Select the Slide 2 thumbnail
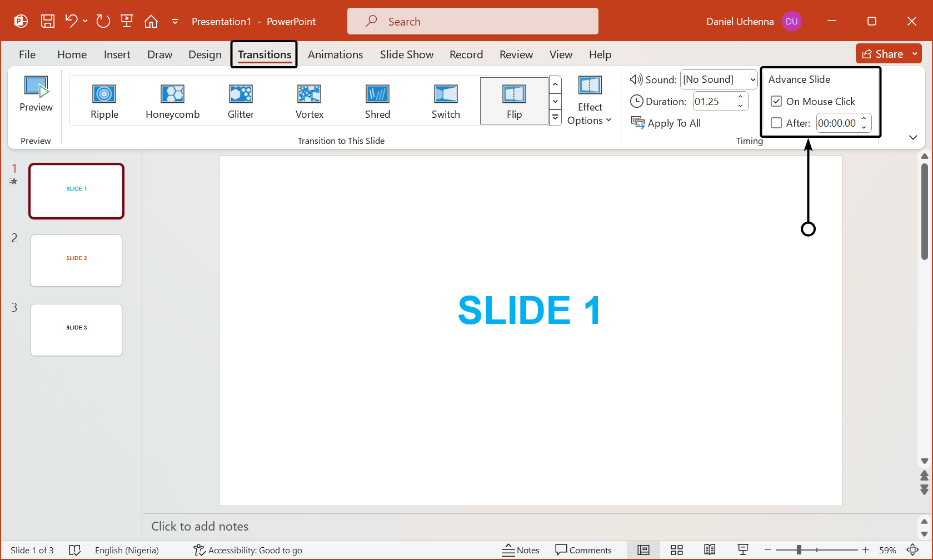933x560 pixels. click(x=77, y=261)
